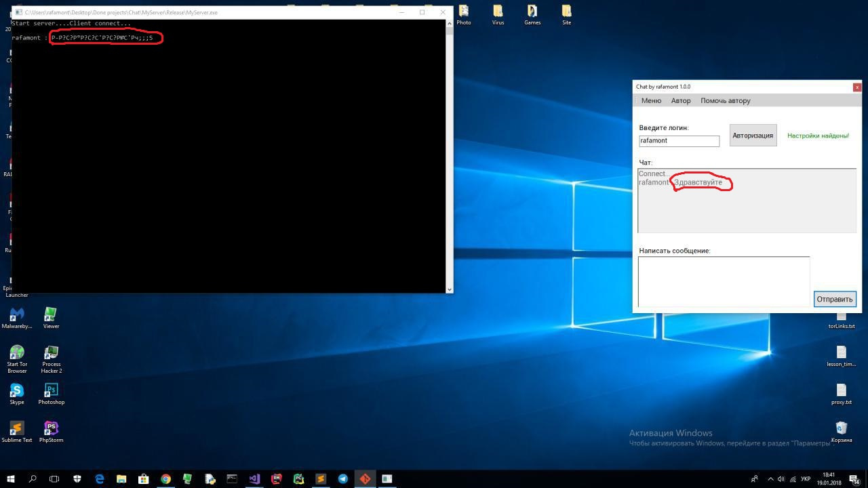Open Microsoft Store from the taskbar
The width and height of the screenshot is (868, 488).
tap(144, 479)
